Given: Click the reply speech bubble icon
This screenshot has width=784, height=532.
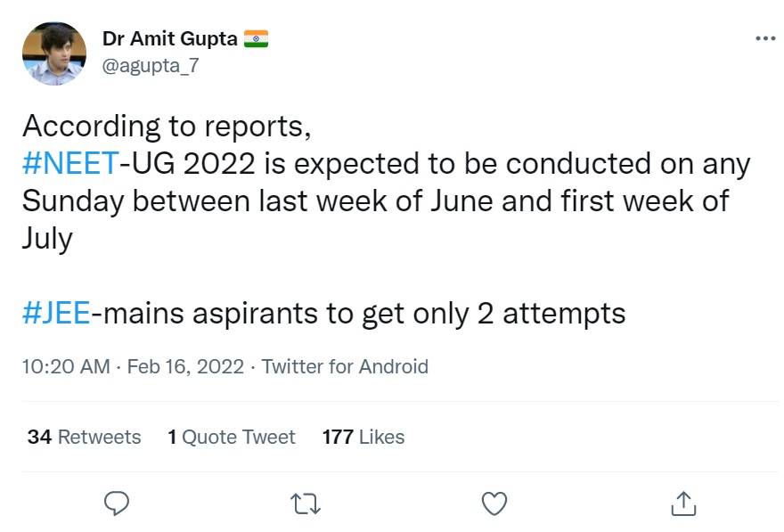Looking at the screenshot, I should click(x=118, y=503).
